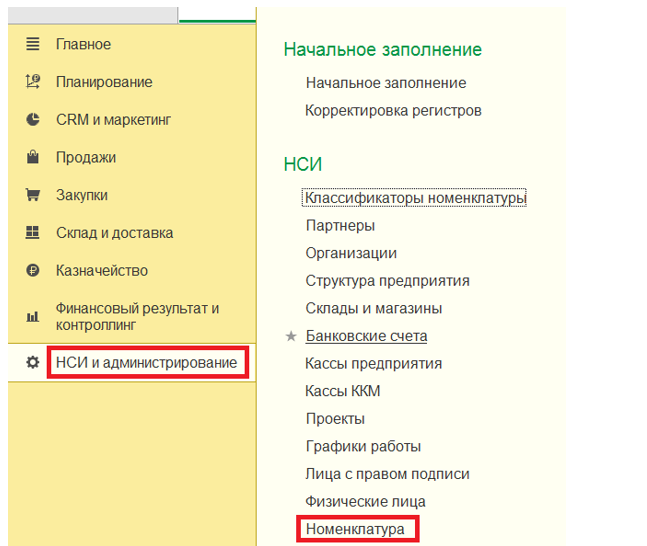
Task: Click the hamburger icon beside Главное
Action: click(33, 44)
